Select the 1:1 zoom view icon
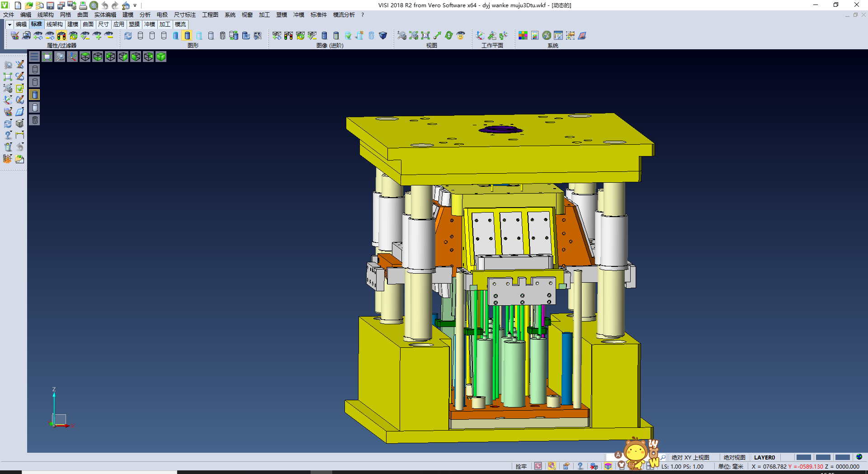 point(425,36)
